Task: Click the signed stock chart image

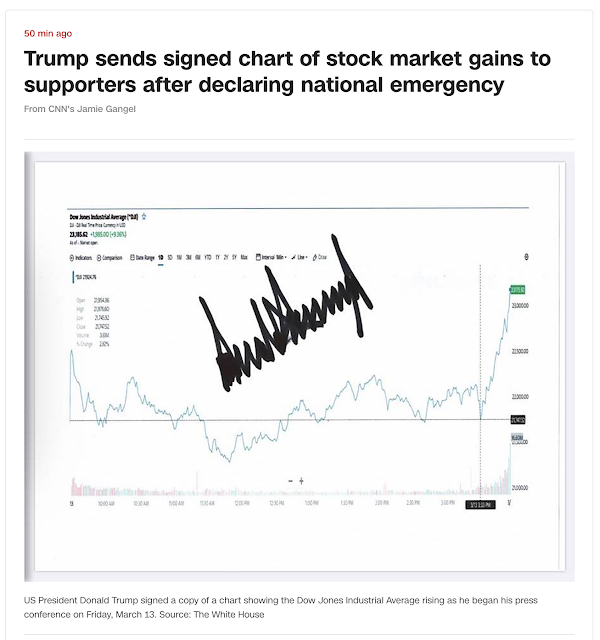Action: click(x=300, y=365)
